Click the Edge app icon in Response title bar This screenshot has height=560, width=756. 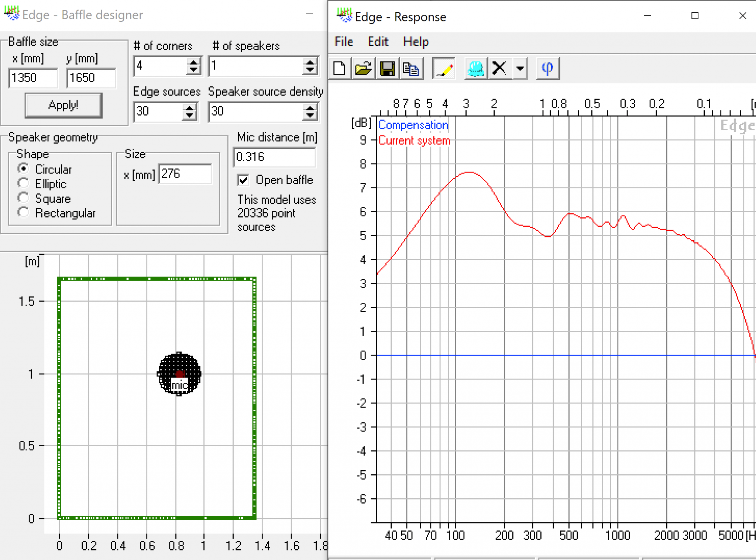coord(344,16)
